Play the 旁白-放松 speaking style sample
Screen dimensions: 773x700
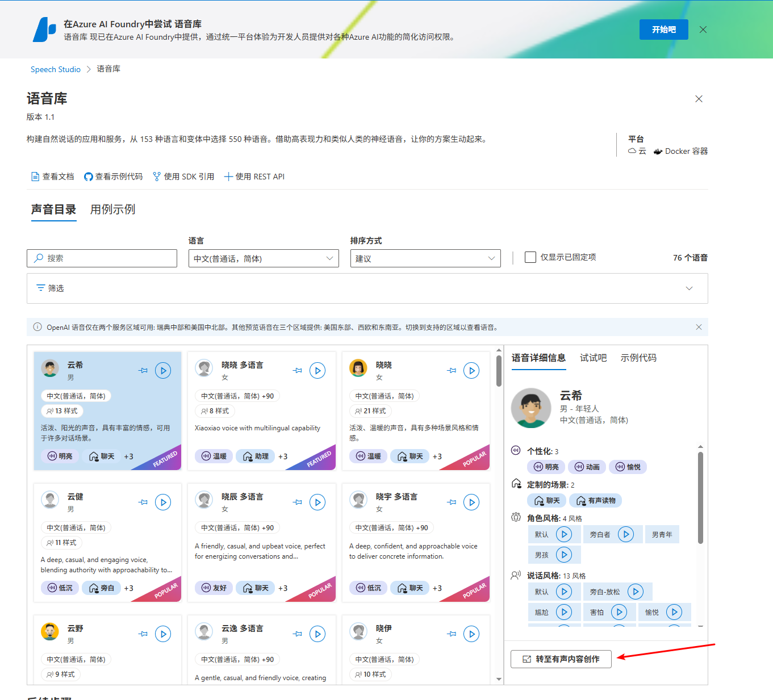coord(636,592)
